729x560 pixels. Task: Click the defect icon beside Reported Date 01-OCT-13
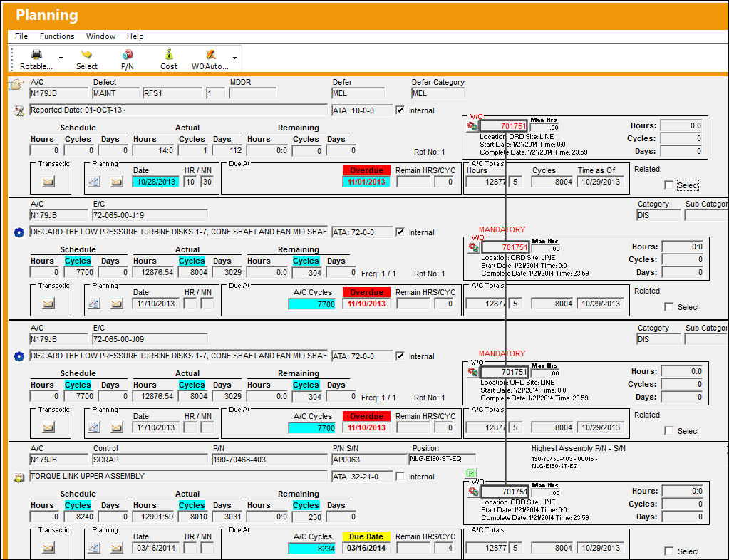pos(19,110)
